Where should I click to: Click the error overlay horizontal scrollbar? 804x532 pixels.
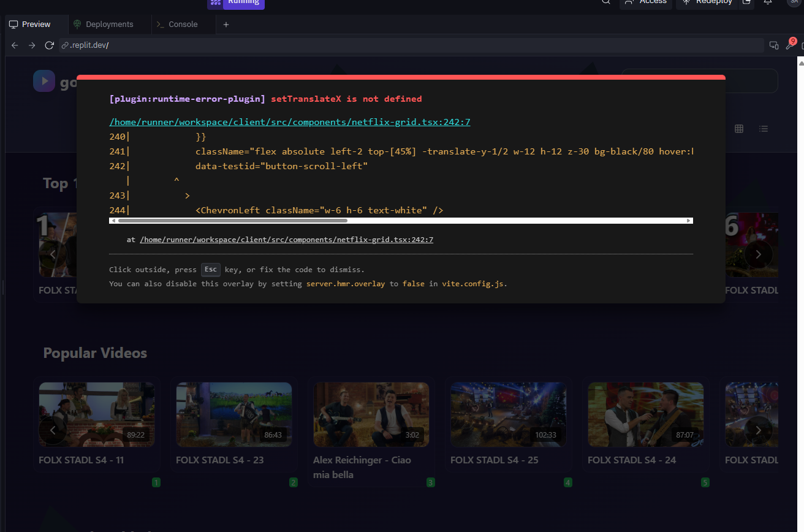[232, 221]
